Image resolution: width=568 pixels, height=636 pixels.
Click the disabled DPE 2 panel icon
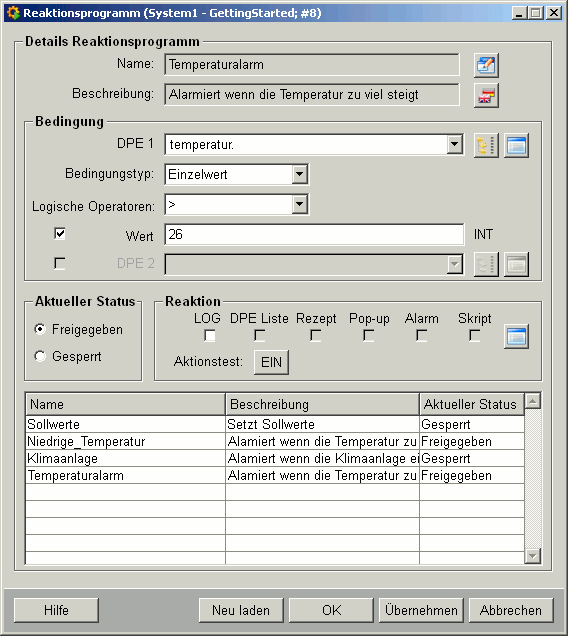click(516, 264)
